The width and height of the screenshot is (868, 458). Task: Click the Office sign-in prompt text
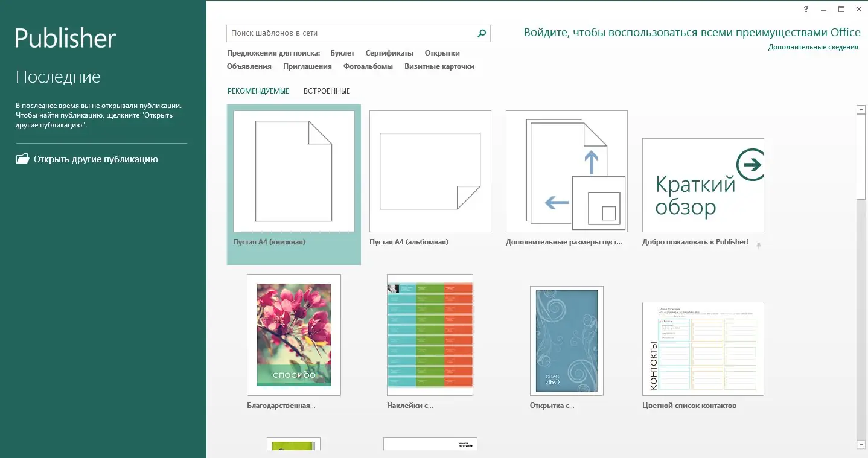pos(692,33)
